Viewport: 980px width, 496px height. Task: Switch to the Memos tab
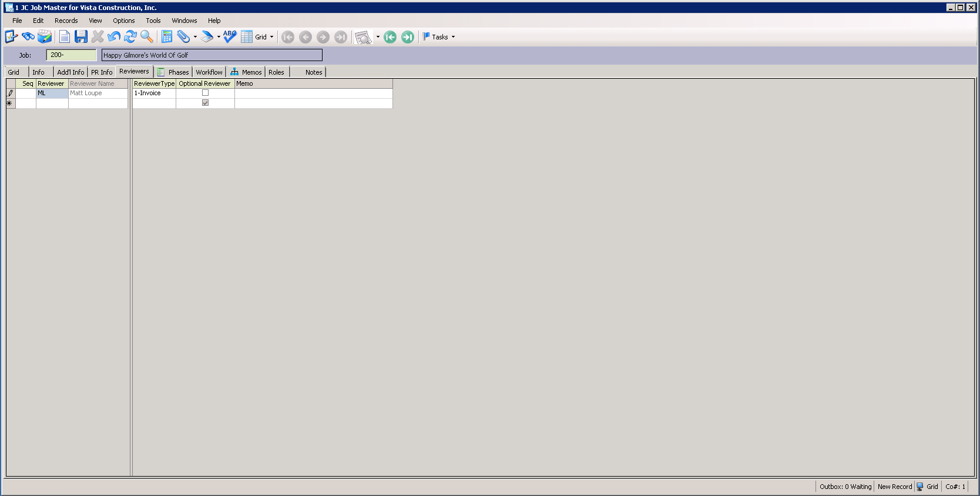coord(246,72)
